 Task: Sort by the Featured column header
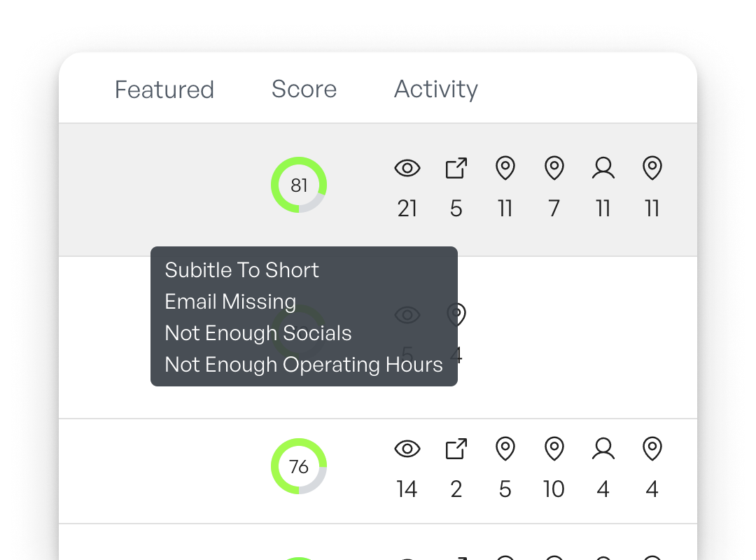[164, 90]
